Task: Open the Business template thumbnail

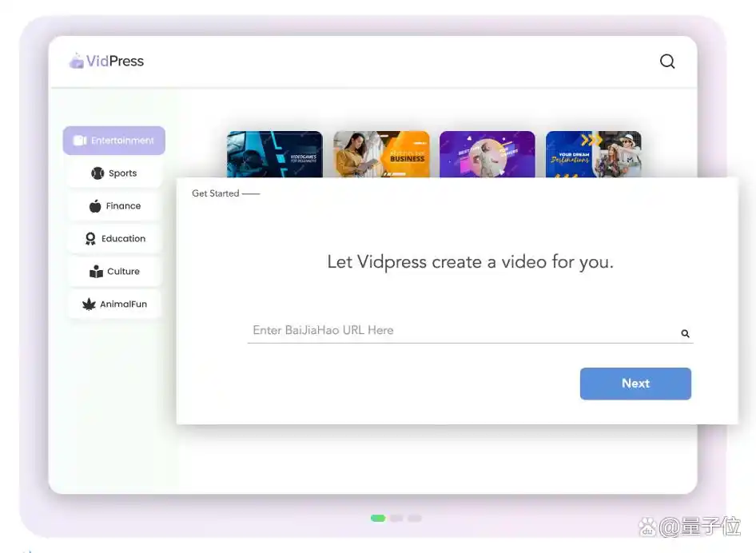Action: [x=381, y=154]
